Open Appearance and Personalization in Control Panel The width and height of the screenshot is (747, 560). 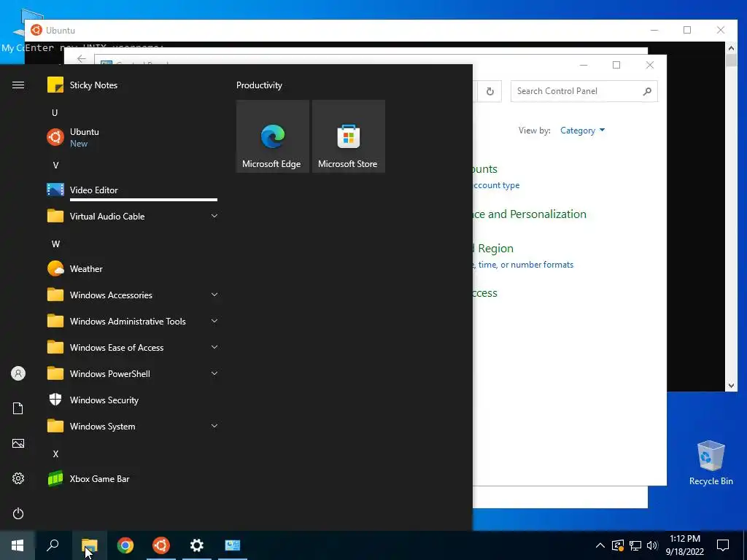click(x=530, y=214)
